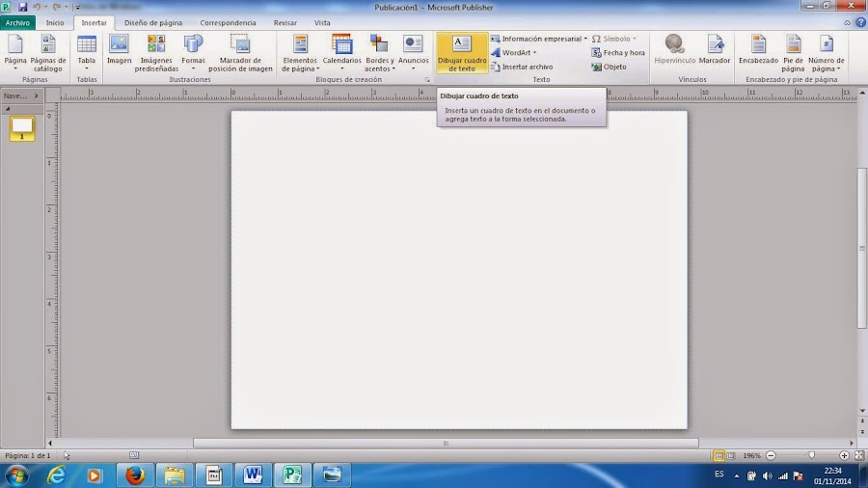Open the Windows Start menu
This screenshot has width=868, height=488.
coord(16,475)
